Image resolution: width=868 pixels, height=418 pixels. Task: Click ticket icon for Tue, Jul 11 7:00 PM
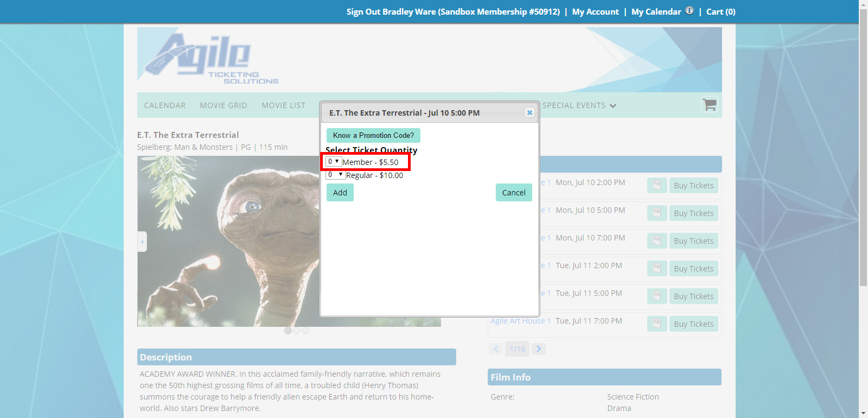(657, 324)
